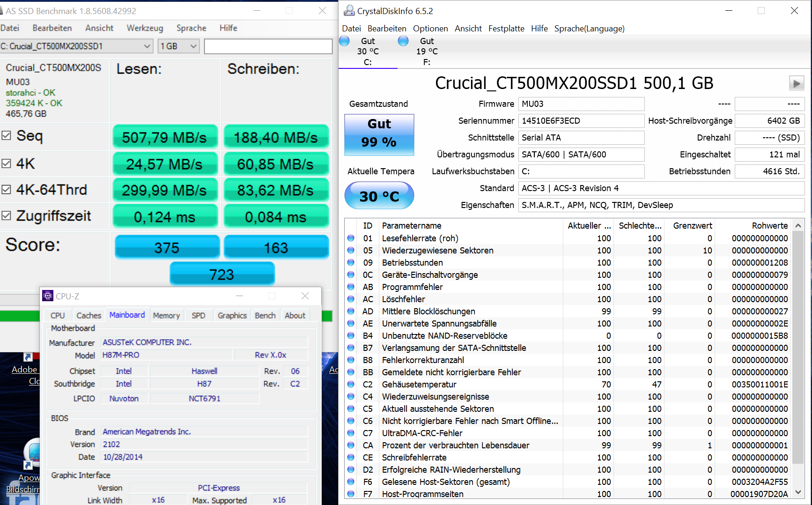Viewport: 812px width, 505px height.
Task: Click status orb for Mittlere Blocklöschungen
Action: click(351, 311)
